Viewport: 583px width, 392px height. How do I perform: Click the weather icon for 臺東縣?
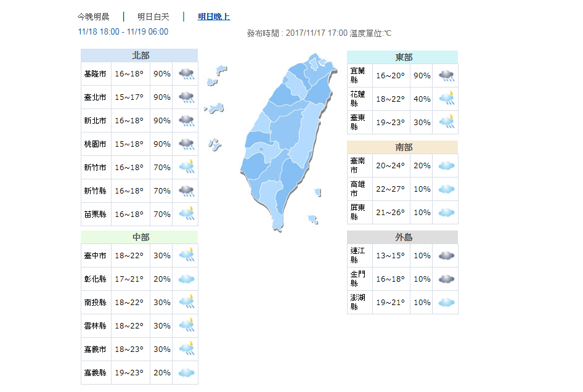click(446, 122)
